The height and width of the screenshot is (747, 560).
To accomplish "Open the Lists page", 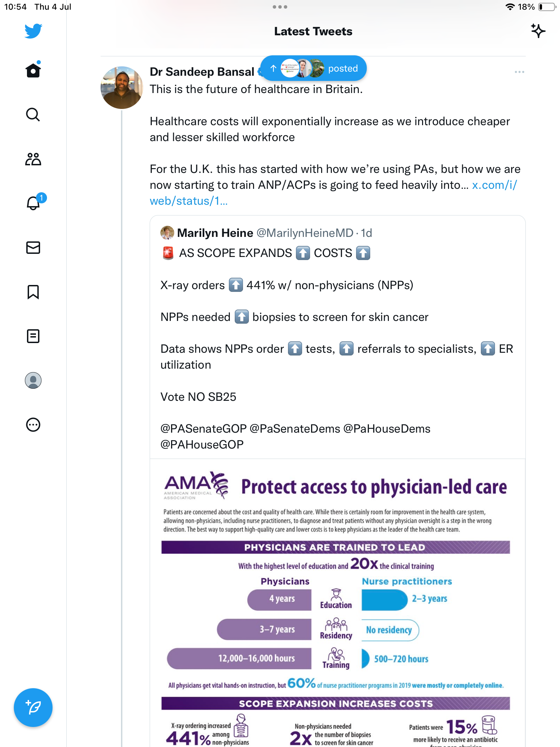I will point(33,336).
